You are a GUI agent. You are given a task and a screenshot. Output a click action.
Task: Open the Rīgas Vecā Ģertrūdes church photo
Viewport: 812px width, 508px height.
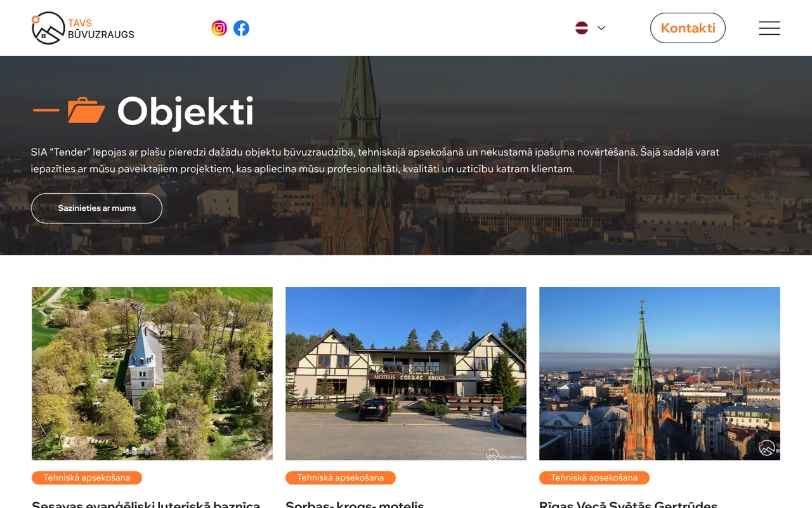[x=660, y=373]
